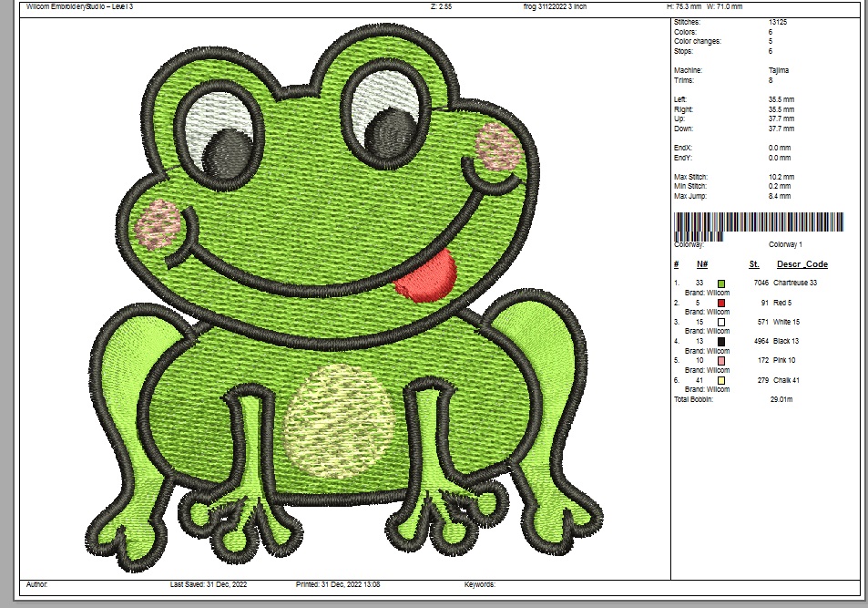Click the Min Stitch value 0.2 mm
This screenshot has height=608, width=868.
(x=780, y=186)
